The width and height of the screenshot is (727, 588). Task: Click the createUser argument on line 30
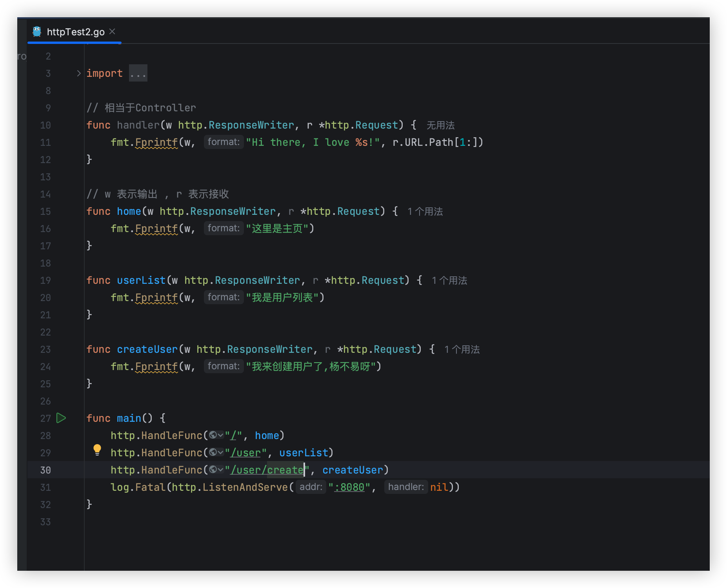pyautogui.click(x=353, y=470)
